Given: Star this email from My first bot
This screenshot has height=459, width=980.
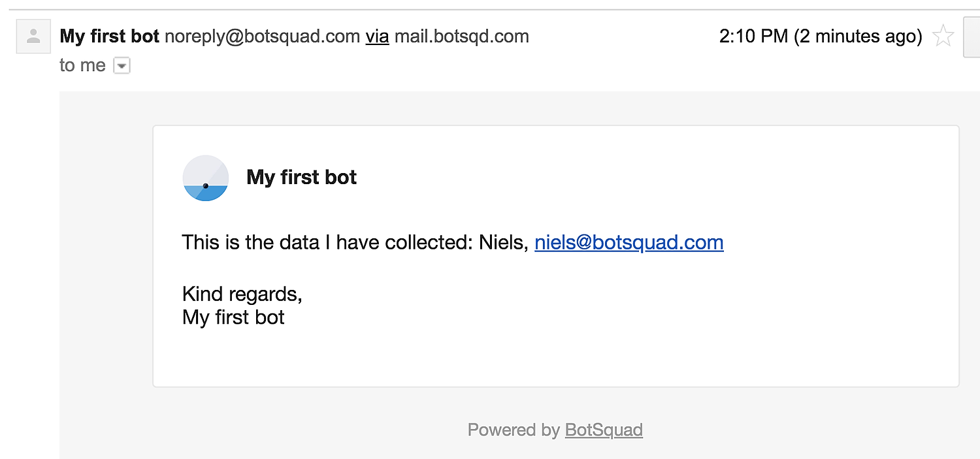Looking at the screenshot, I should 943,36.
